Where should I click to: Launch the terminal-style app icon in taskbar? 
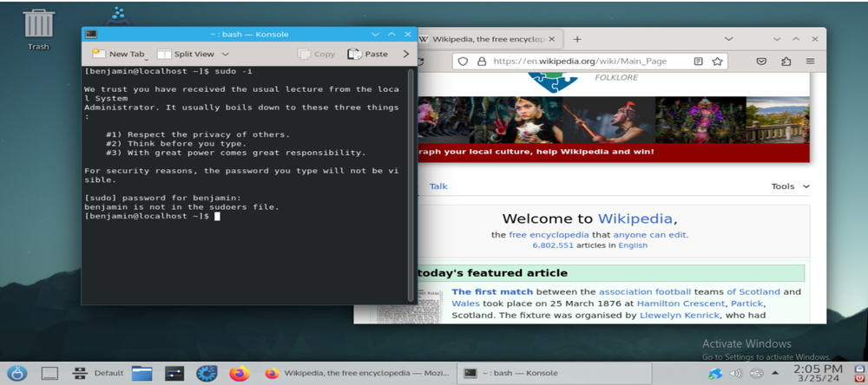coord(174,374)
